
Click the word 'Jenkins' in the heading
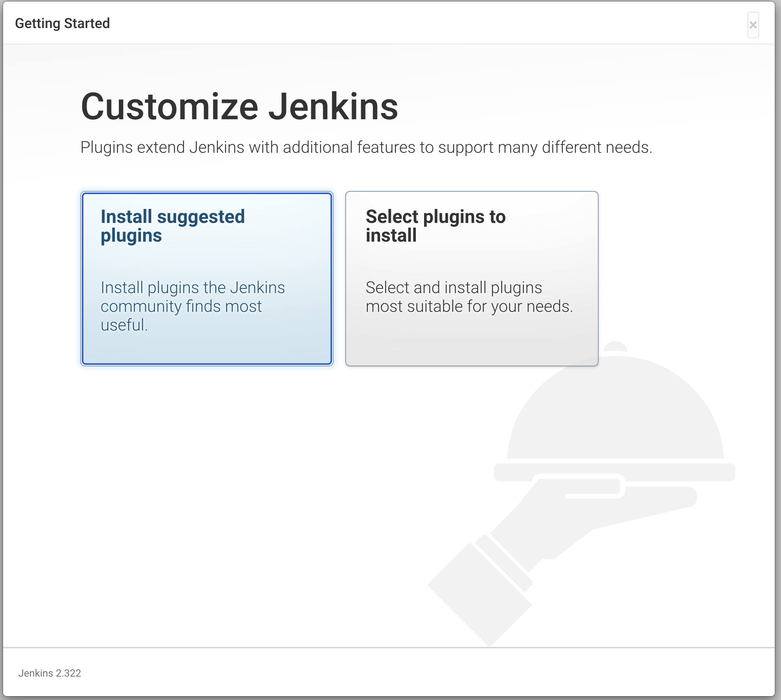click(x=333, y=107)
